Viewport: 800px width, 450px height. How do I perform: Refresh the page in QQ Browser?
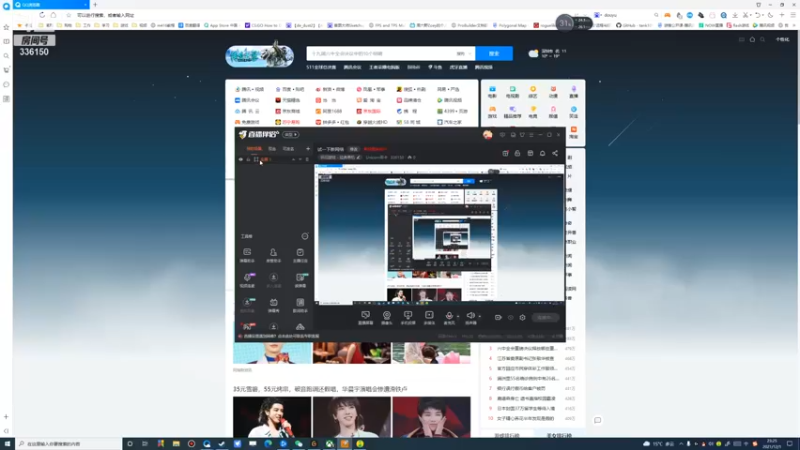click(42, 15)
